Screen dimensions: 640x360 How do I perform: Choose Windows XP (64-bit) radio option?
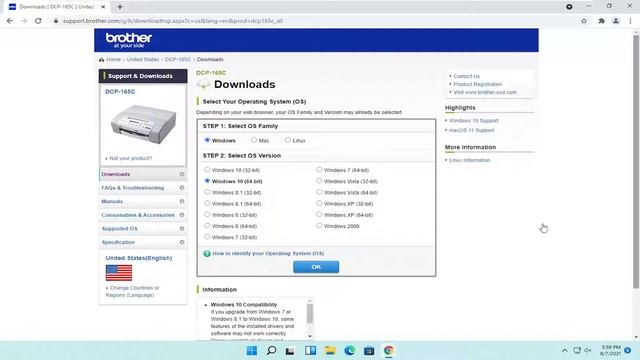click(319, 214)
